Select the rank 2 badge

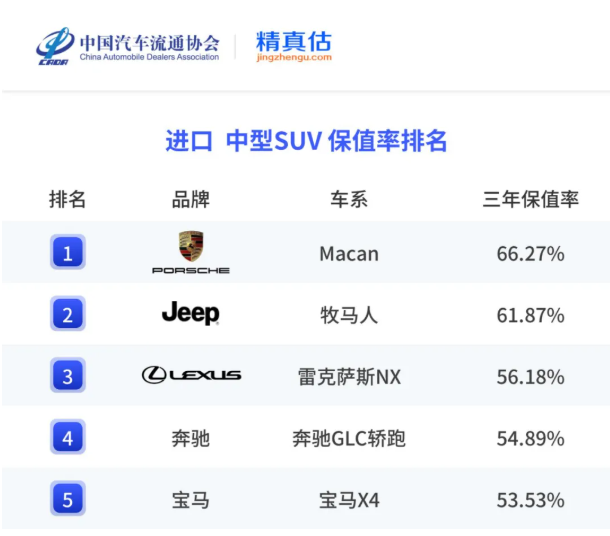pyautogui.click(x=68, y=315)
